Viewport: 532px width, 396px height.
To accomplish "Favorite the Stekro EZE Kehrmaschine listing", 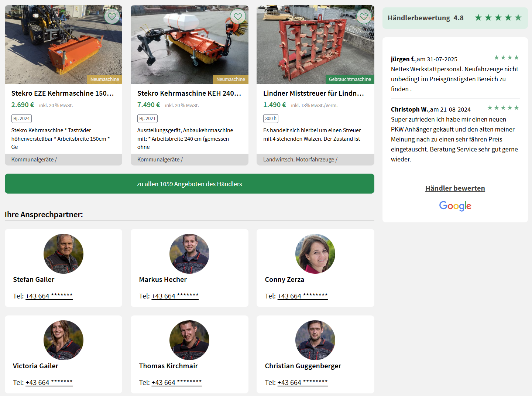I will tap(112, 16).
